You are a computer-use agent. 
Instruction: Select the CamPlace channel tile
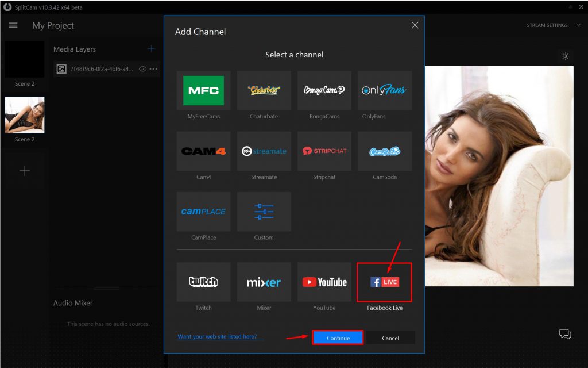(204, 212)
